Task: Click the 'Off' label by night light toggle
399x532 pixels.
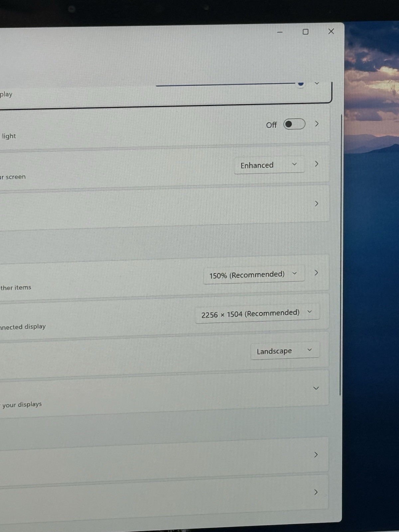Action: (271, 125)
